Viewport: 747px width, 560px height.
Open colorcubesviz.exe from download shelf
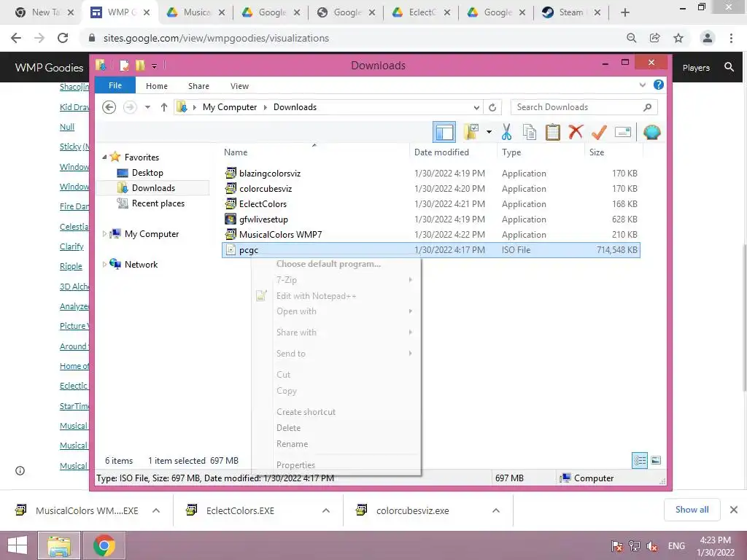pyautogui.click(x=413, y=510)
